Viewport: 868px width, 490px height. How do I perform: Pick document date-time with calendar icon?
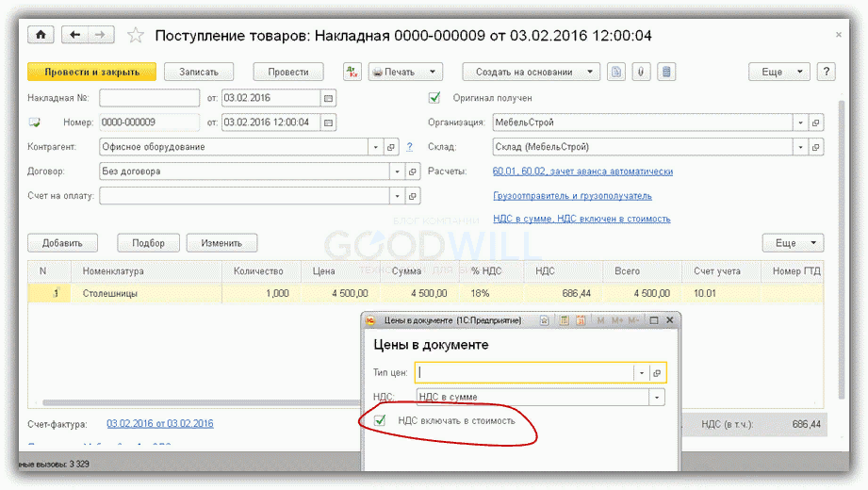pos(328,122)
